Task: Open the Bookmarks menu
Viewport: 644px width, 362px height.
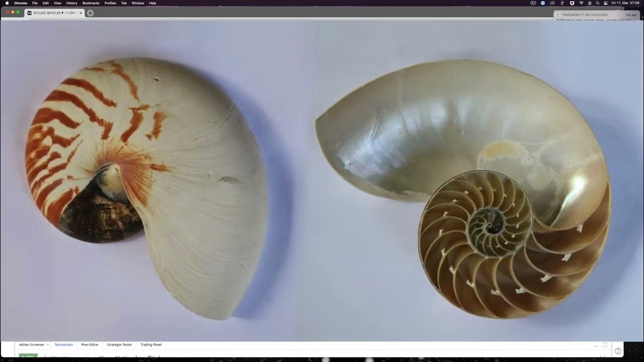Action: pyautogui.click(x=91, y=3)
